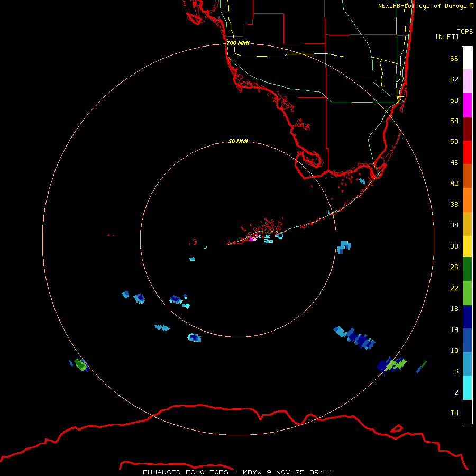Pick the cyan legend swatch
Viewport: 476px width, 476px height.
pos(467,388)
